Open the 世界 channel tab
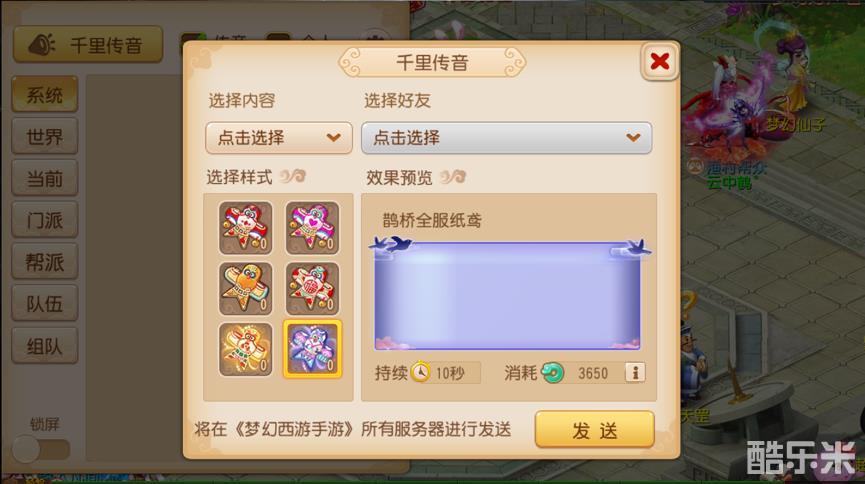The image size is (865, 484). point(45,136)
